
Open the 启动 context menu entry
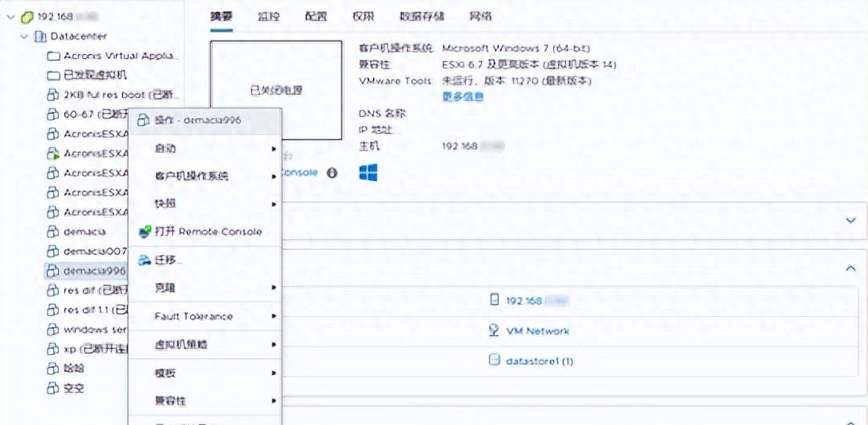205,148
